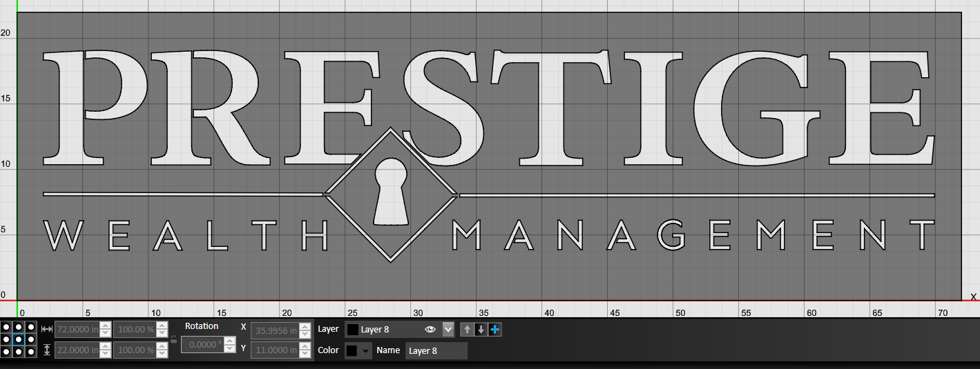Toggle Layer 8 visibility eye icon
The height and width of the screenshot is (369, 980).
(x=430, y=330)
